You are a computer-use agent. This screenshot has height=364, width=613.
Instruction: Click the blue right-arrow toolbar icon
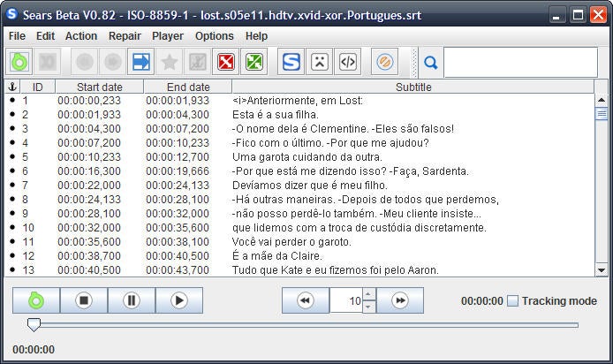(140, 62)
